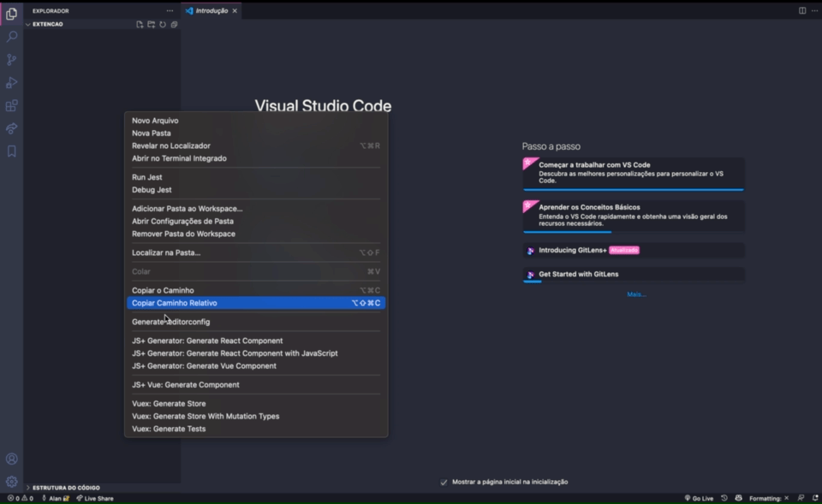Select the Introdução editor tab

pyautogui.click(x=211, y=11)
